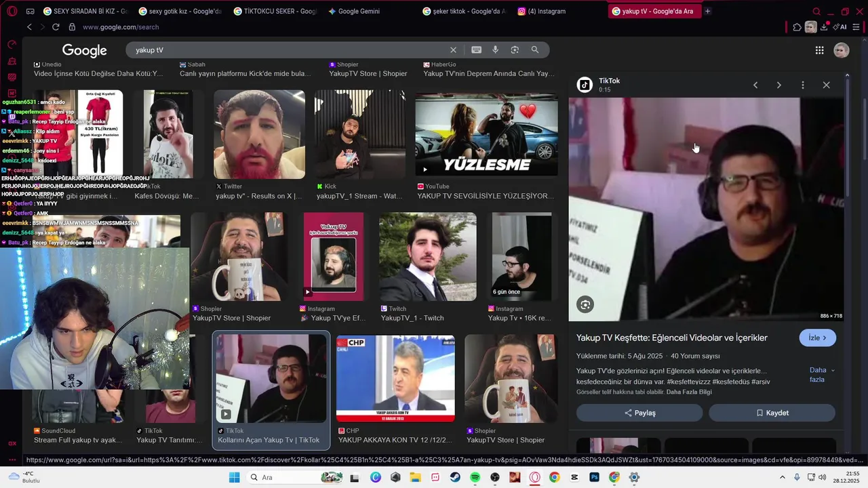Open the browser extensions icon
868x488 pixels.
click(797, 27)
